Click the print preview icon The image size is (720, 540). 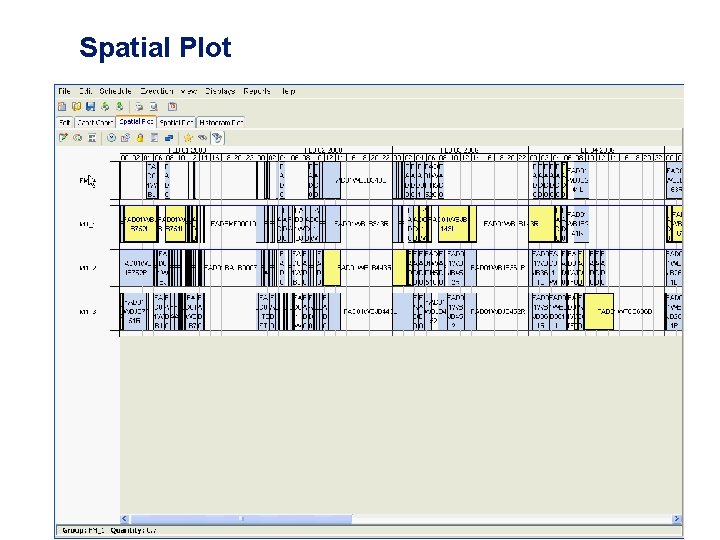153,107
